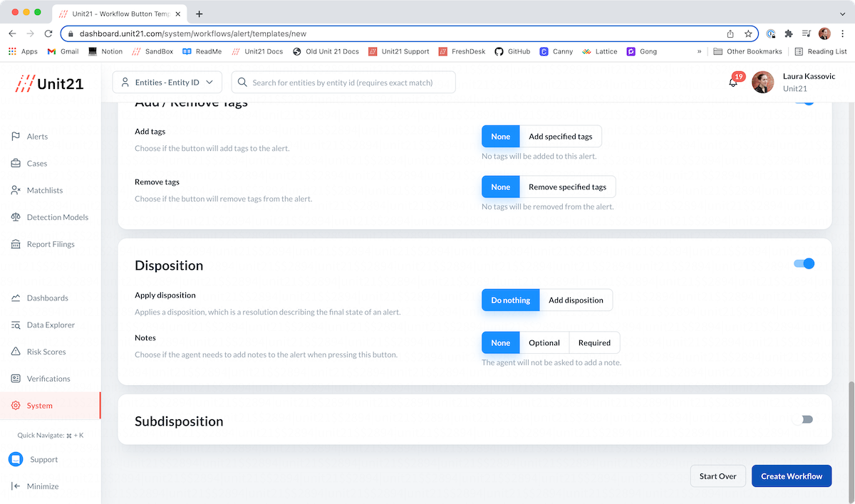Expand hidden bookmarks chevron

(699, 52)
